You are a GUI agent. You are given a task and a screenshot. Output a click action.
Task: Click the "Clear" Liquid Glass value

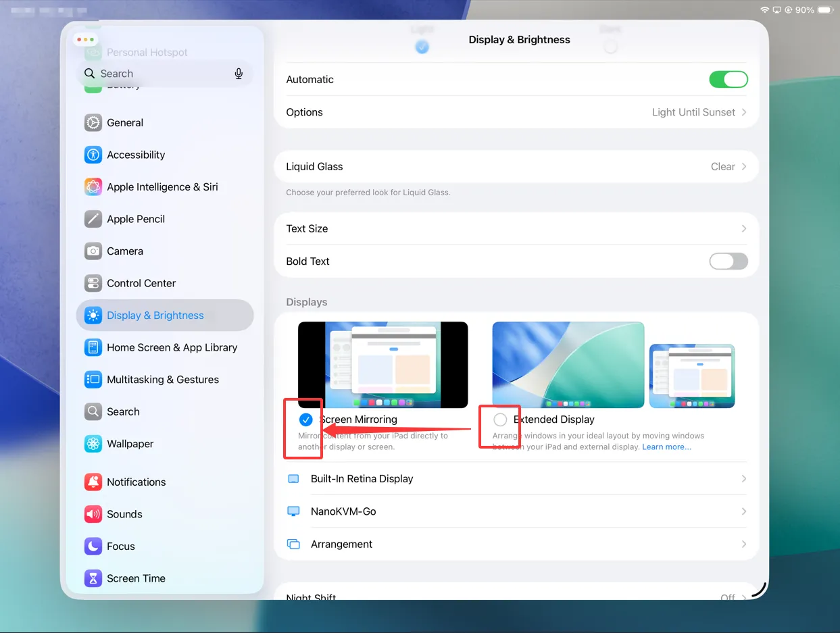click(722, 166)
